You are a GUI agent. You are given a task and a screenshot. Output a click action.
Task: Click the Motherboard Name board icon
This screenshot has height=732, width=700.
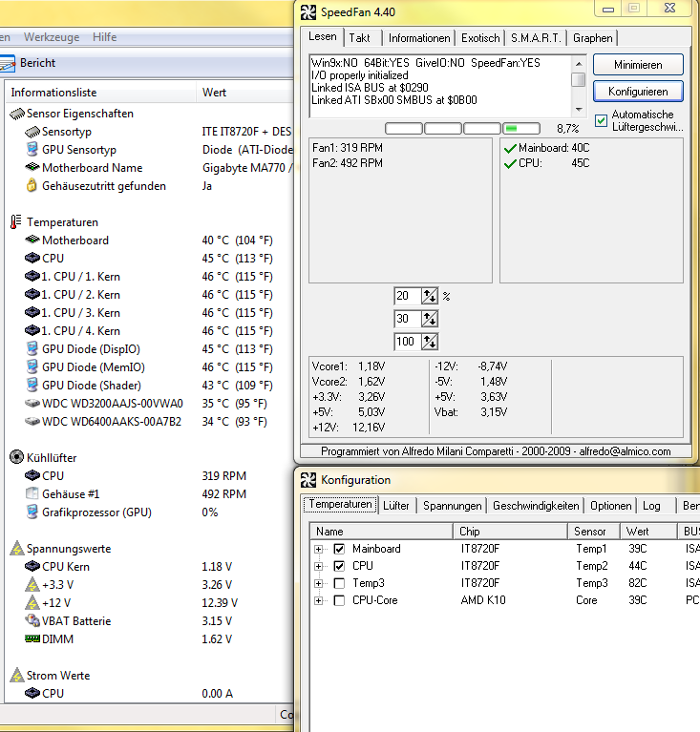pyautogui.click(x=32, y=167)
